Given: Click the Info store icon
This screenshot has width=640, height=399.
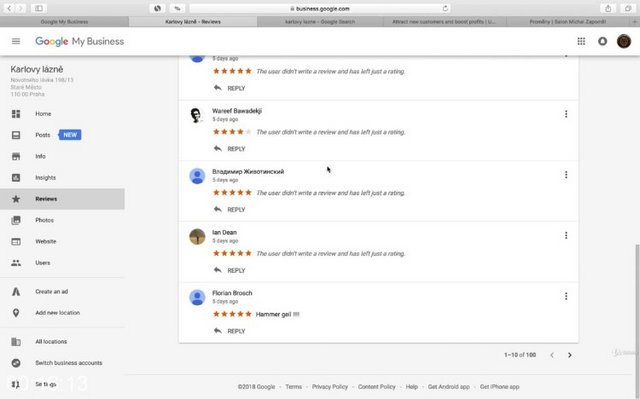Looking at the screenshot, I should [x=16, y=156].
